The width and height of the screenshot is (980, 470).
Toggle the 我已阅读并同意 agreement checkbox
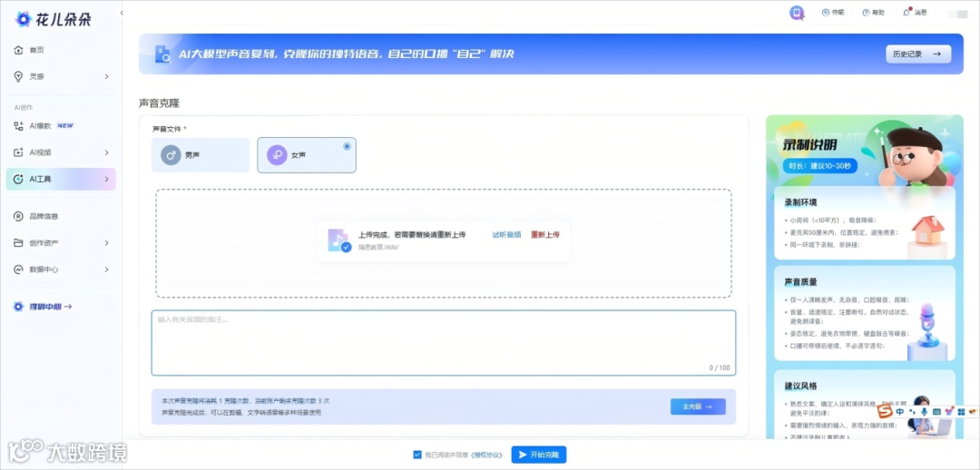(x=417, y=455)
